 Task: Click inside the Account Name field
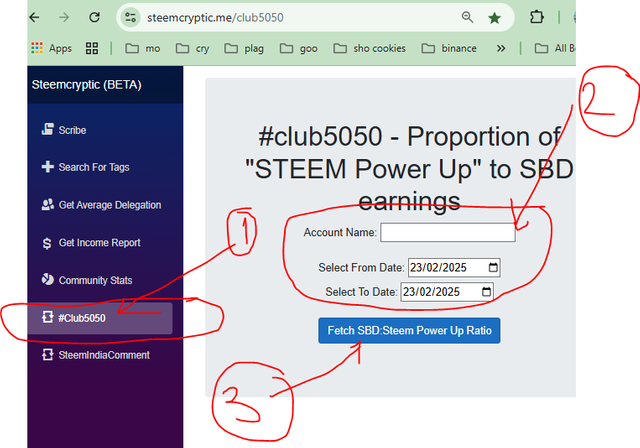coord(448,233)
